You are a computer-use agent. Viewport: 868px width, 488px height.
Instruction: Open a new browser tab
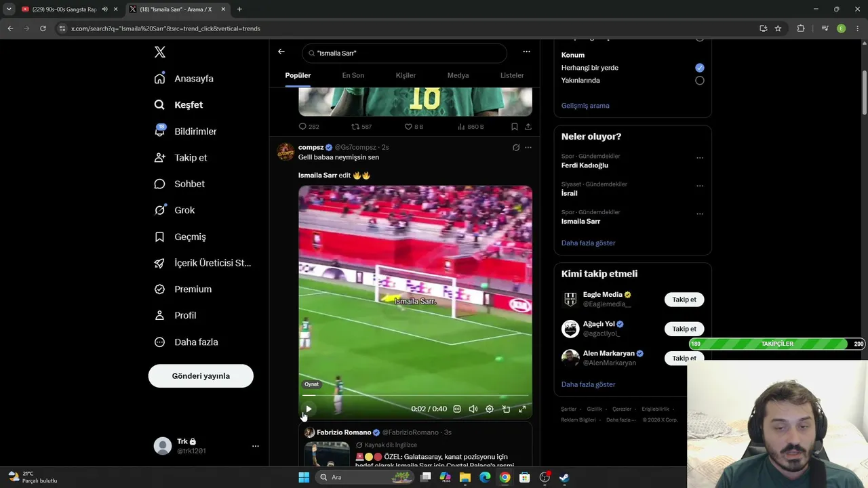(239, 9)
